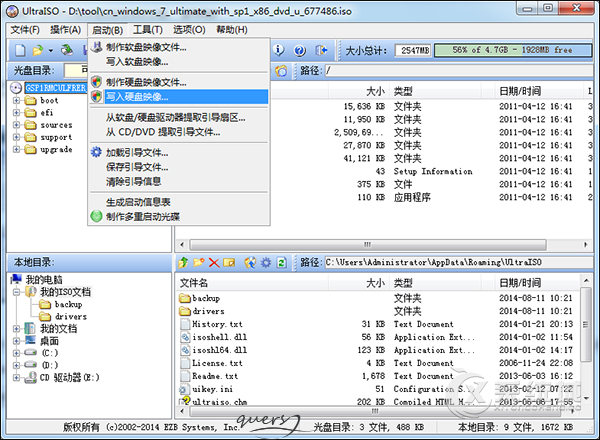Click the image path field showing /
The width and height of the screenshot is (600, 440).
click(458, 70)
